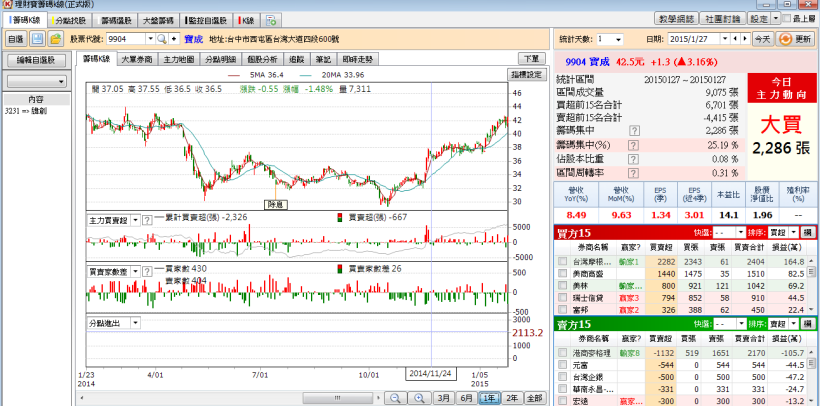
Task: Click the 教學網誌 button
Action: click(677, 18)
